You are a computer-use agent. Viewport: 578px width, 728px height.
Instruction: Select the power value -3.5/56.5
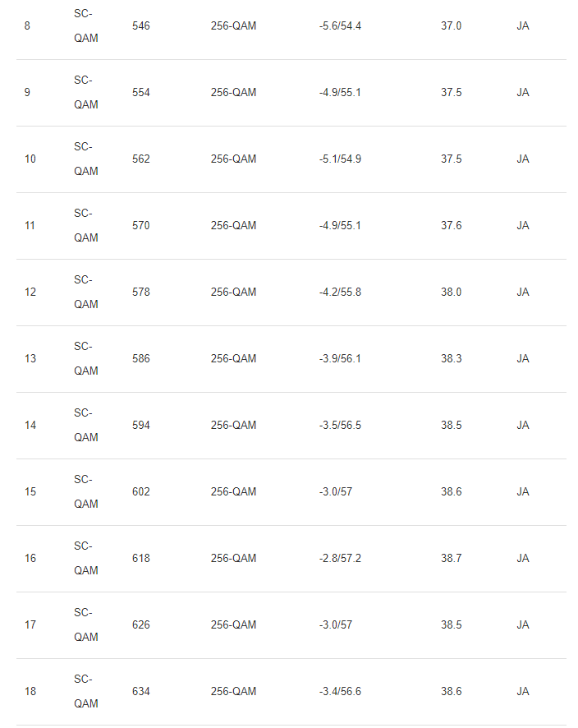340,426
